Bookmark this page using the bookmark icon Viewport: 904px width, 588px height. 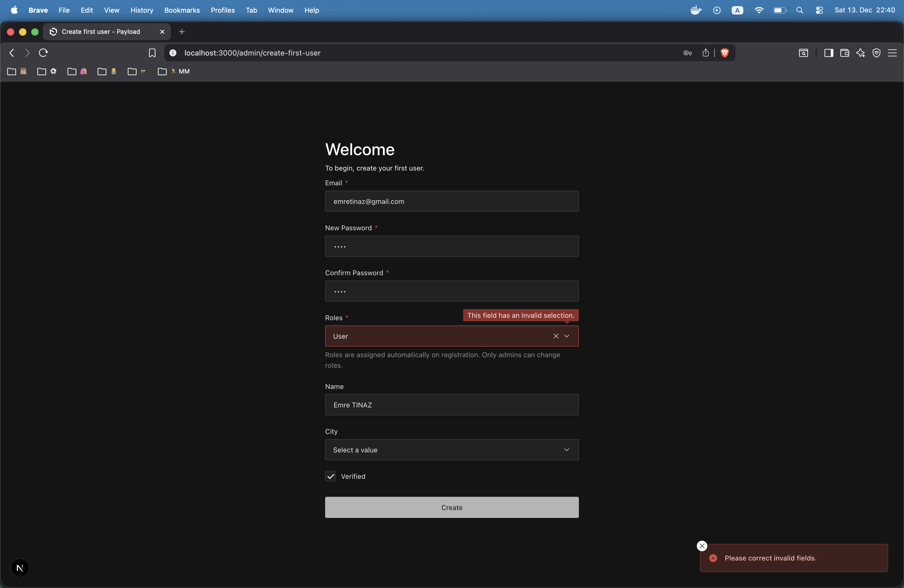pos(152,53)
